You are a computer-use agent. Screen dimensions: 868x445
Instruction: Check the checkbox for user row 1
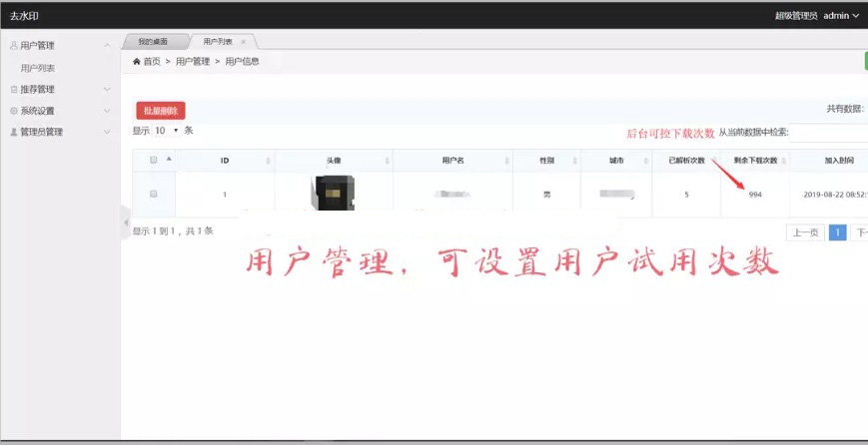153,195
